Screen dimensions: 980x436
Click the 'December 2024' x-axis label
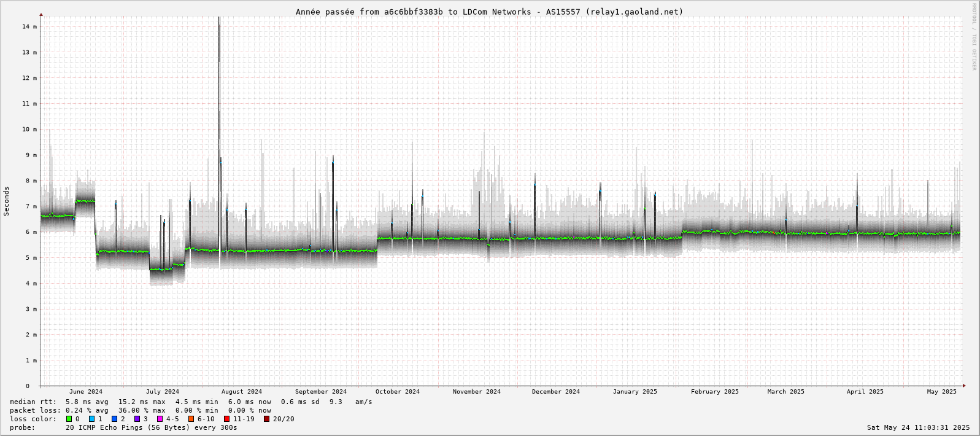point(556,392)
